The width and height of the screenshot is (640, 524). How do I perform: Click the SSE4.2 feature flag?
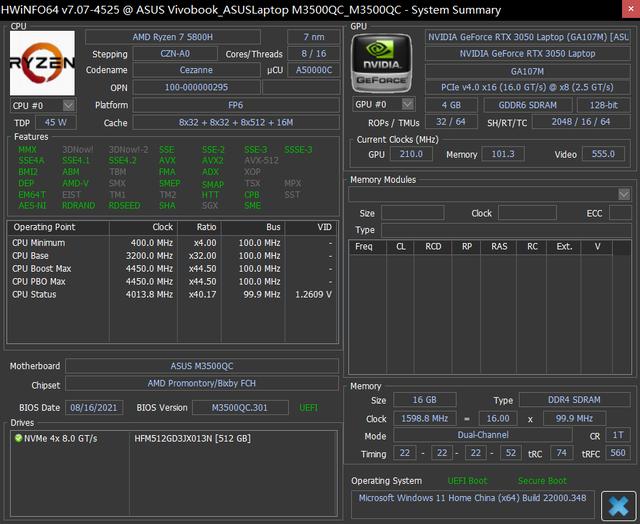(122, 160)
